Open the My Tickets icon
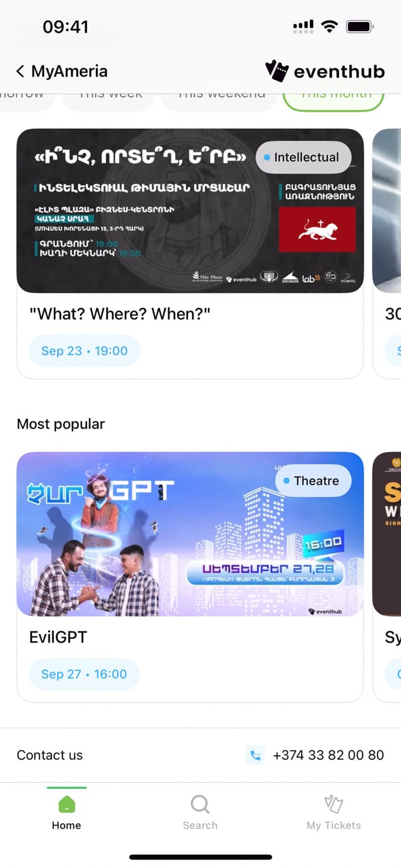This screenshot has width=401, height=868. pos(334,804)
